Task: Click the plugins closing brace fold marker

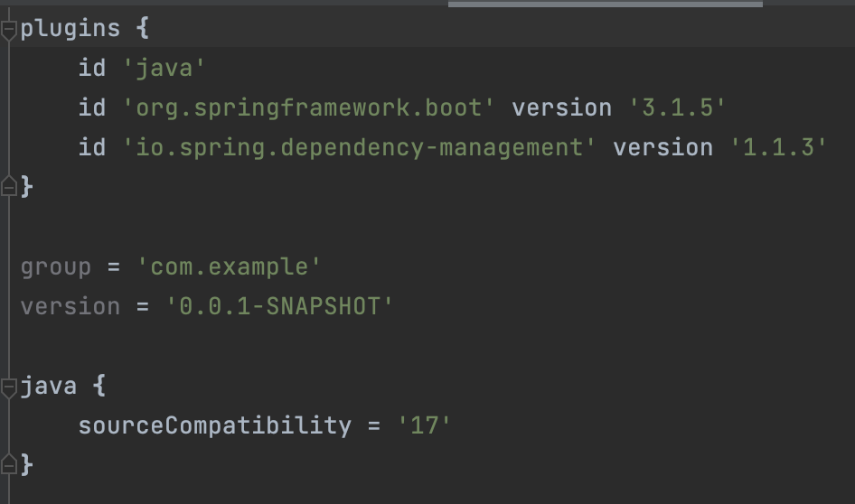Action: [x=9, y=186]
